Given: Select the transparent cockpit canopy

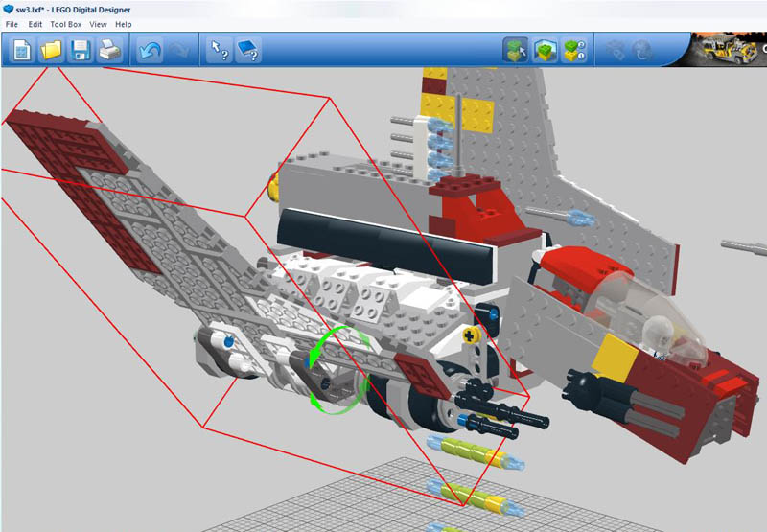Looking at the screenshot, I should [x=651, y=312].
